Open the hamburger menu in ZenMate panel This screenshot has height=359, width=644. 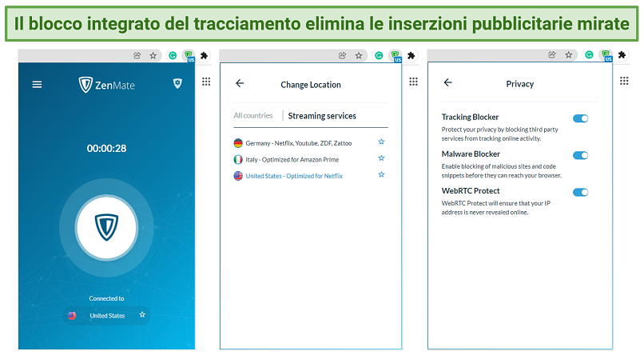[37, 84]
